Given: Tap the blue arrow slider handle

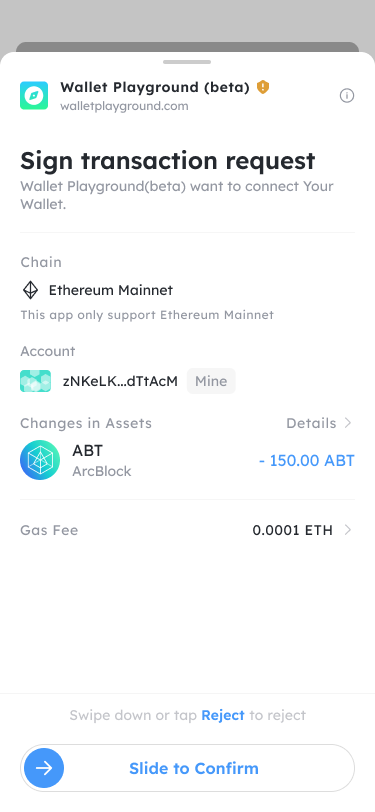Looking at the screenshot, I should click(x=44, y=768).
